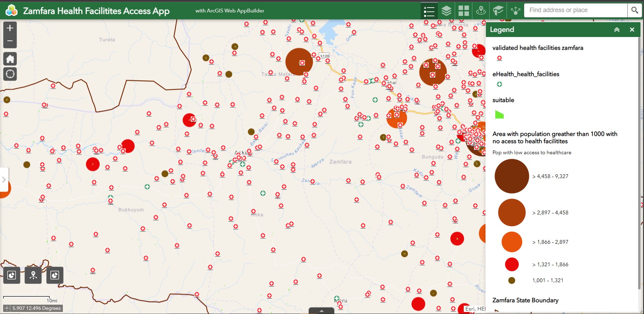This screenshot has height=314, width=644.
Task: Zoom out on the map
Action: pos(10,41)
